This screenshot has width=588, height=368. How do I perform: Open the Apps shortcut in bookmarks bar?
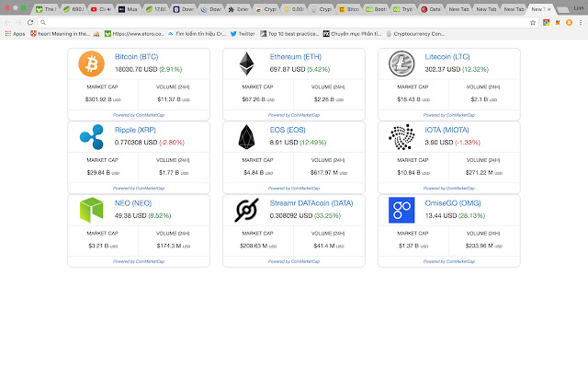coord(15,34)
